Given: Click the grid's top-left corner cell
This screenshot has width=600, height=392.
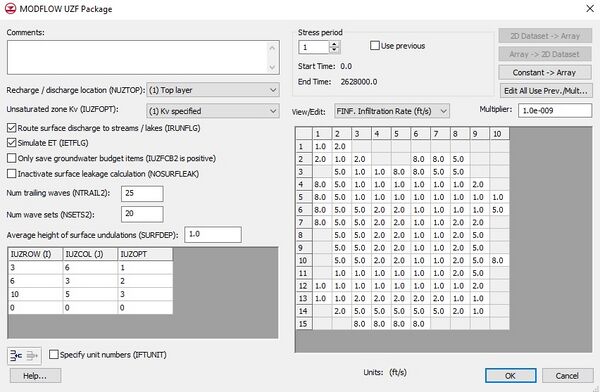Looking at the screenshot, I should [x=305, y=134].
